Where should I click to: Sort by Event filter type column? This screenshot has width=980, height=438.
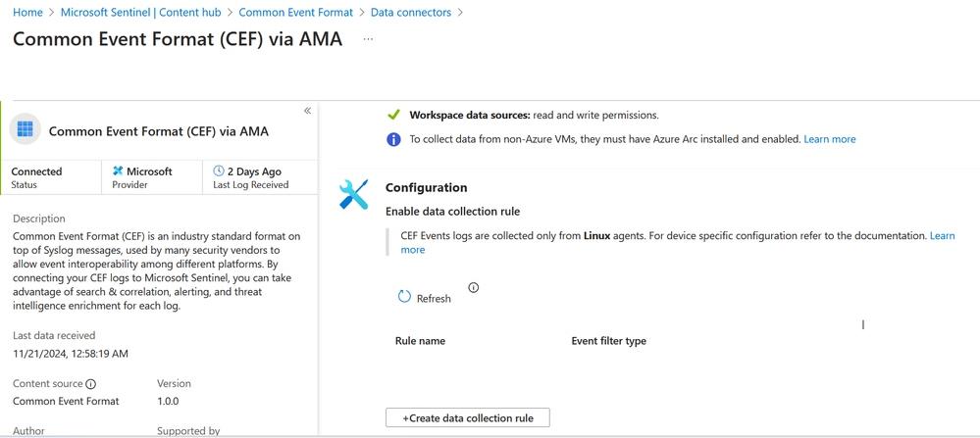click(608, 341)
